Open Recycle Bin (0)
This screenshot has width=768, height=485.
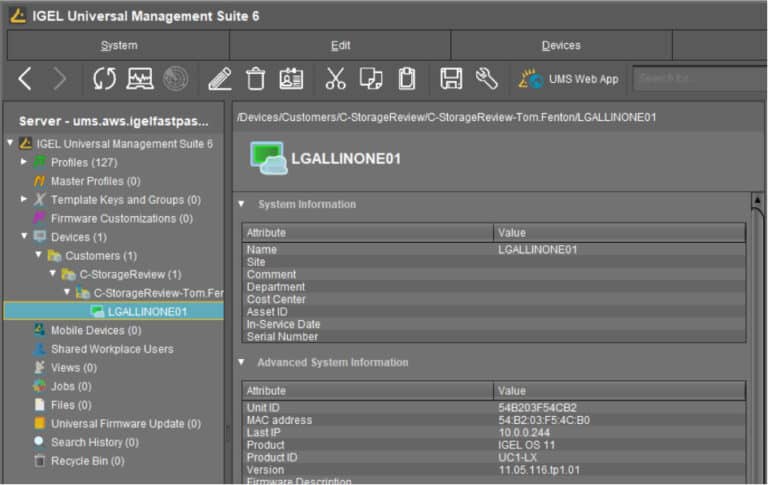tap(87, 461)
